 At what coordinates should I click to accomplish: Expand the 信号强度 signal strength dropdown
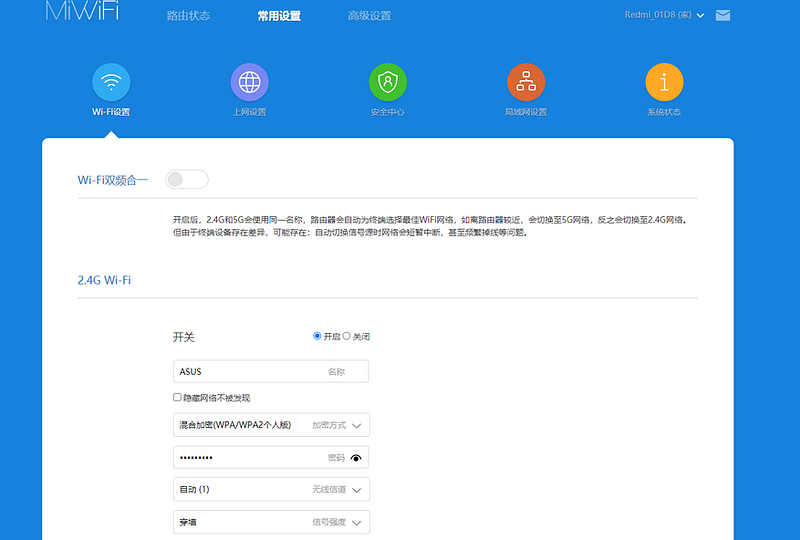point(271,522)
